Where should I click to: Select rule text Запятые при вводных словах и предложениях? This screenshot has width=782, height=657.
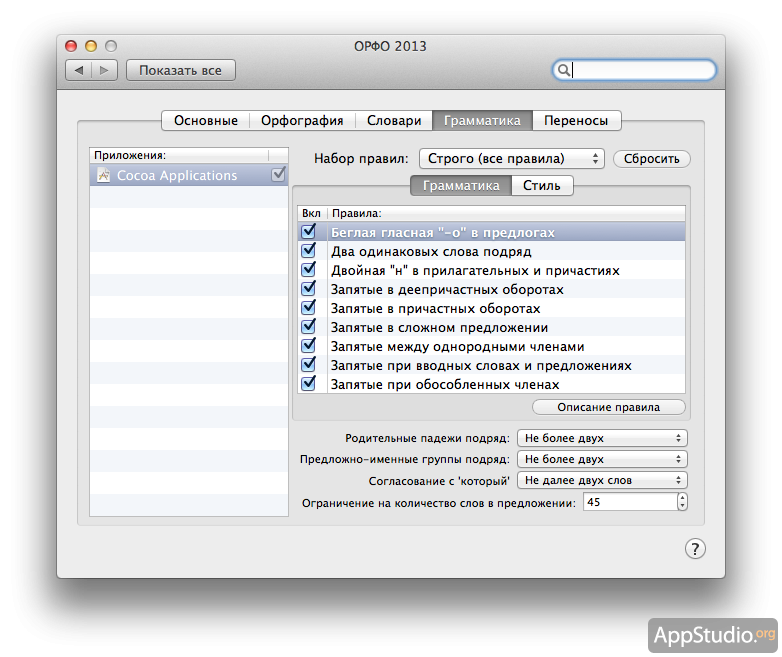click(x=481, y=365)
